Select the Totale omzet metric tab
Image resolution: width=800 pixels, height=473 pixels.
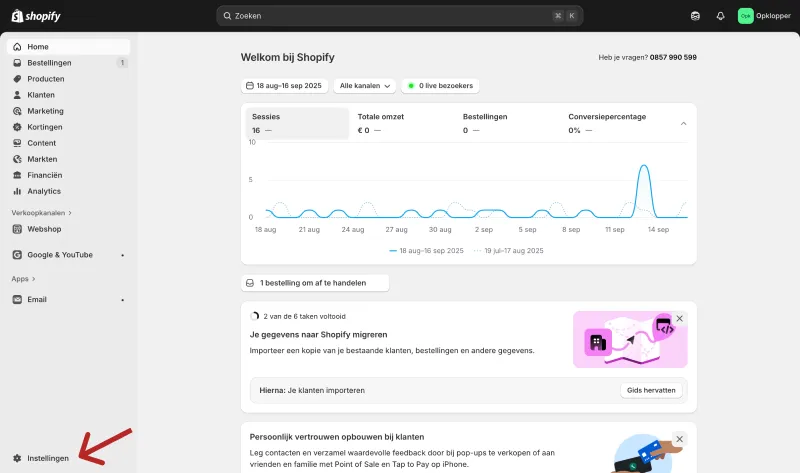click(403, 123)
